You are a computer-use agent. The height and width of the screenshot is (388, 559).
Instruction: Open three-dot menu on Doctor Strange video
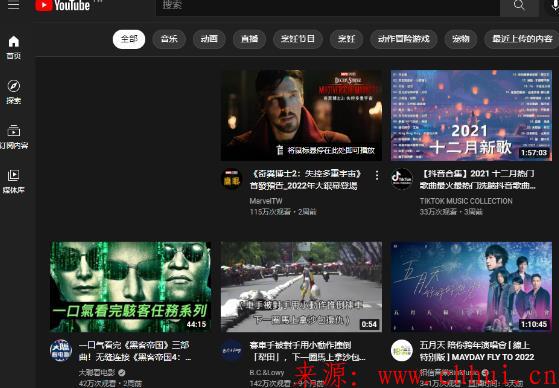(x=377, y=175)
